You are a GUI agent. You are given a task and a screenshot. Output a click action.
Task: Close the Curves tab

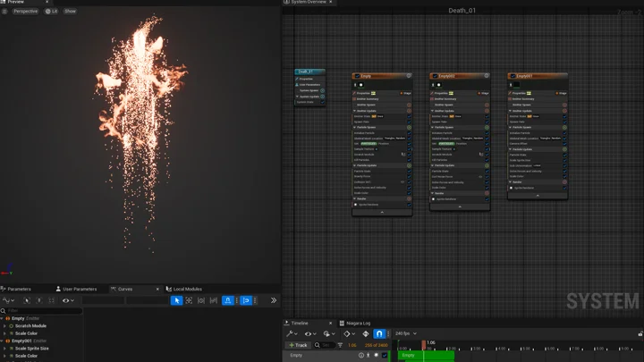157,289
